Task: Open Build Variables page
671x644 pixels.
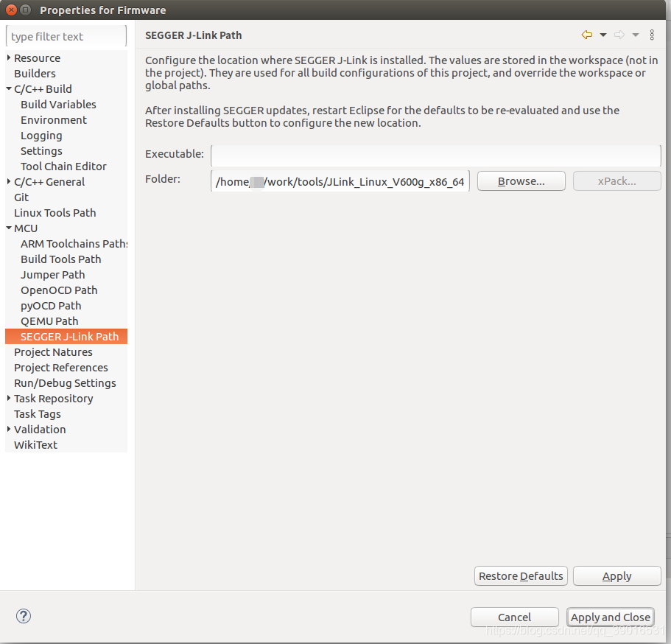Action: [x=58, y=105]
